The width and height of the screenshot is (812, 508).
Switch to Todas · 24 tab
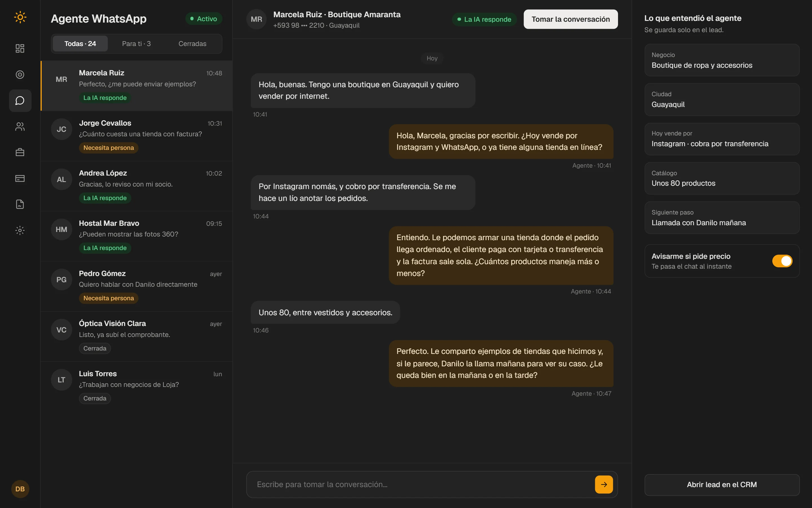[80, 44]
